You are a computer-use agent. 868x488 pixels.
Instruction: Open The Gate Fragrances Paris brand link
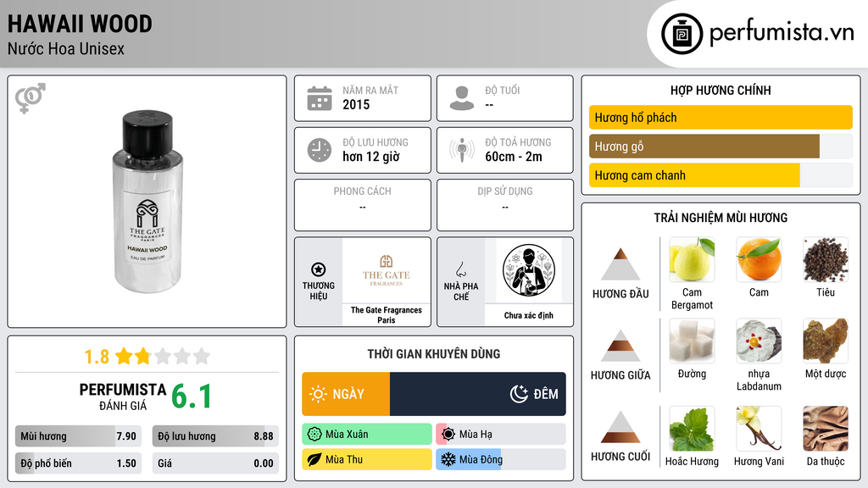click(x=387, y=315)
